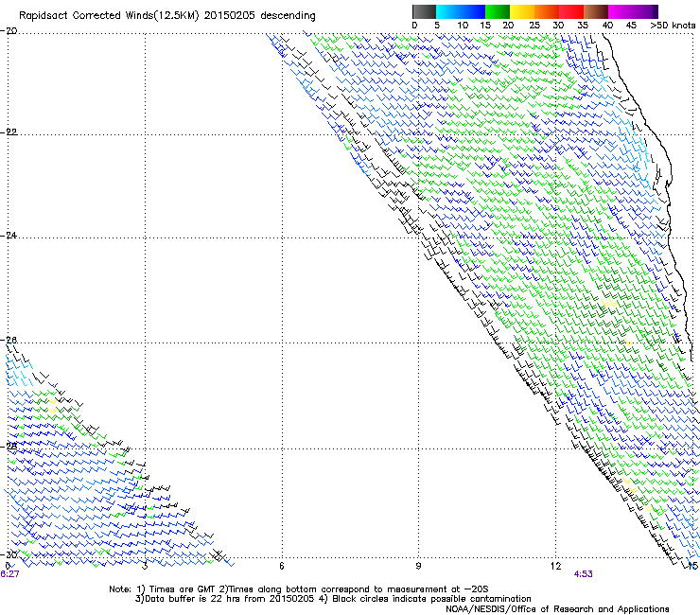Click the dark purple >50 knots legend end
This screenshot has width=700, height=615.
655,11
